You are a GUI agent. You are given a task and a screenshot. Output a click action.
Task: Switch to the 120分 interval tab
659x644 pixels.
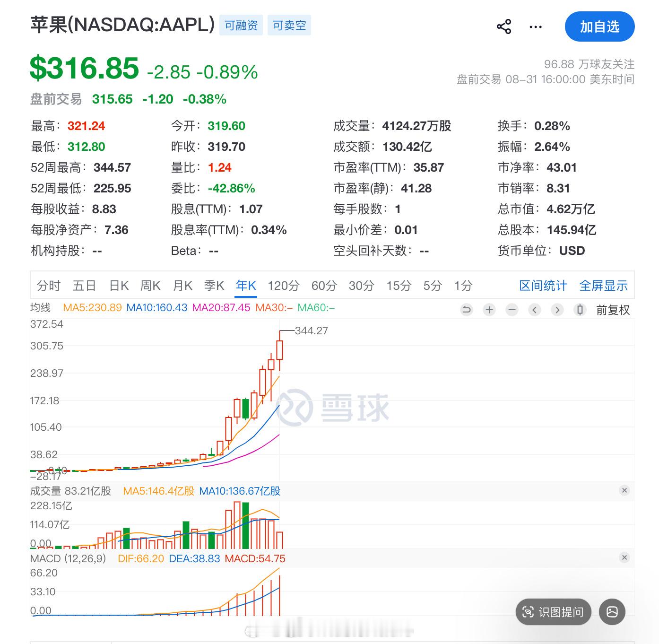tap(284, 286)
